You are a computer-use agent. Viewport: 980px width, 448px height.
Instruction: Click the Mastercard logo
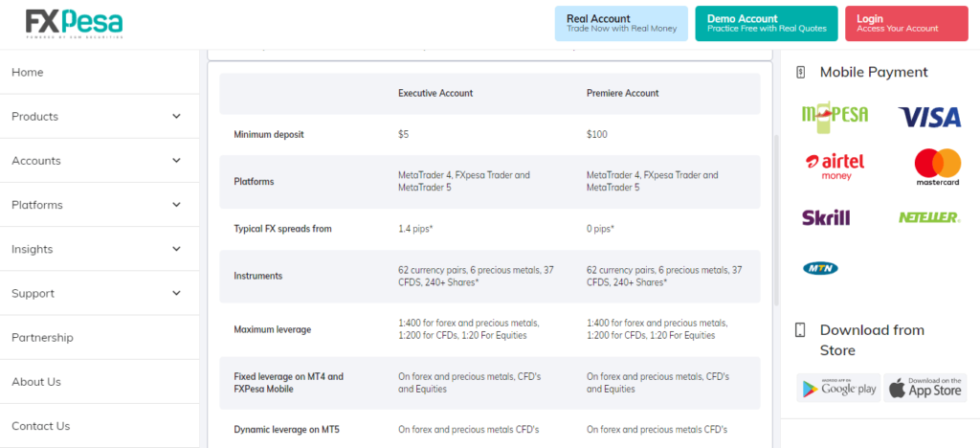pyautogui.click(x=938, y=167)
